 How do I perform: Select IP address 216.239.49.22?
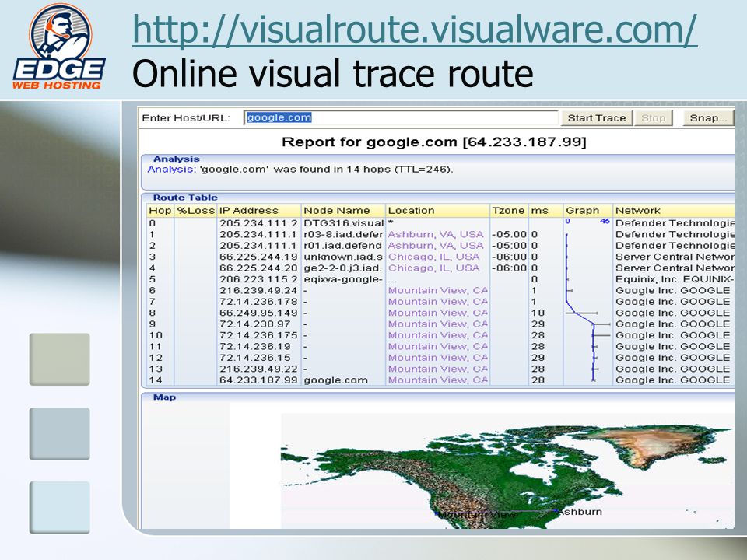pyautogui.click(x=258, y=369)
